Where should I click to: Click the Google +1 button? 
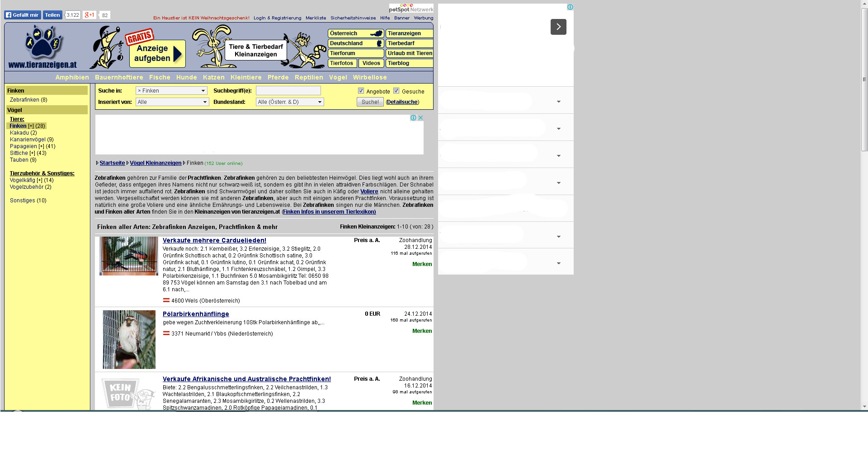pos(90,15)
